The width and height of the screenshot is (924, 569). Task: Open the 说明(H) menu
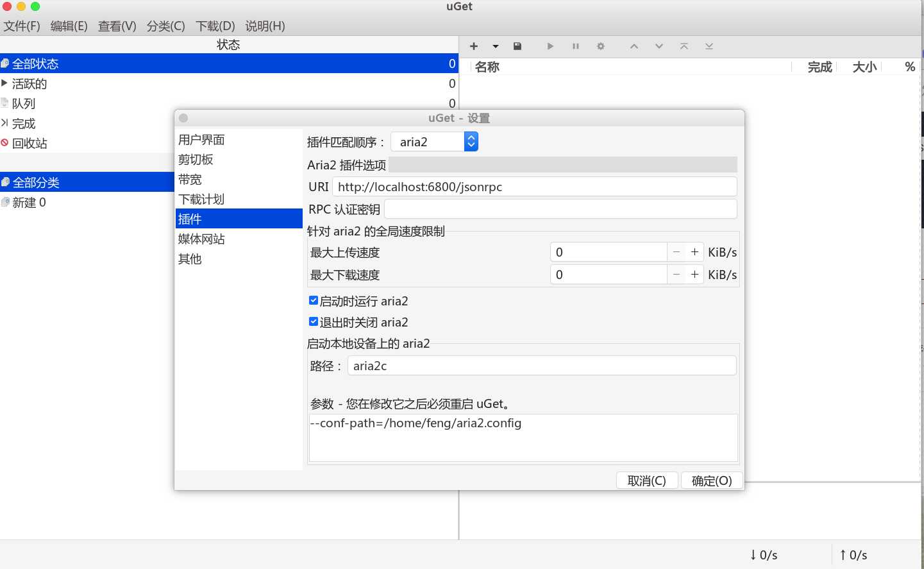265,26
